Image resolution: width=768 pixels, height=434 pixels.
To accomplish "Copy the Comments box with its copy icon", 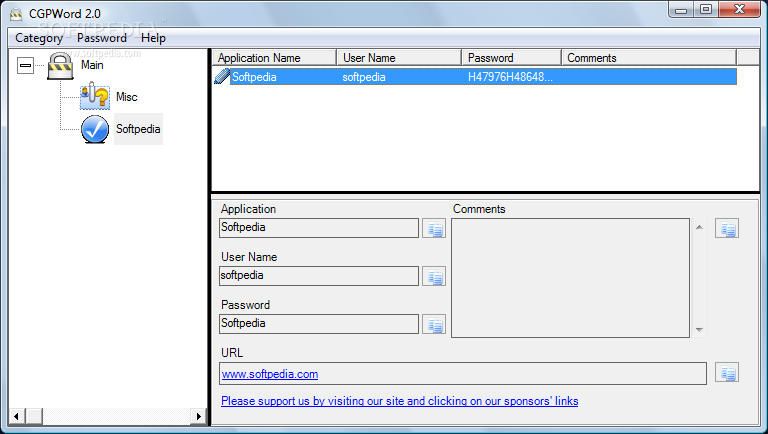I will click(727, 228).
